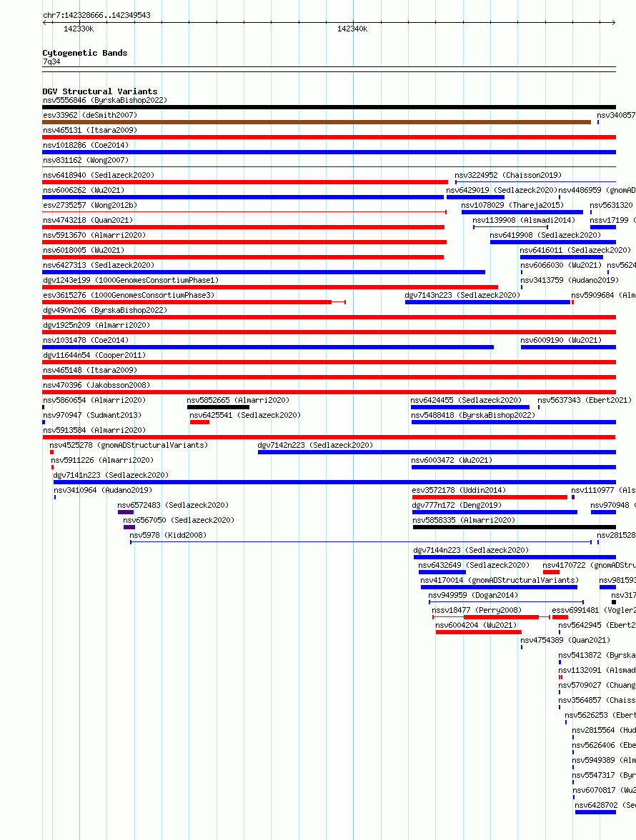Select nsv6018005 (Wu2021) label
Viewport: 636px width, 840px height.
coord(84,250)
